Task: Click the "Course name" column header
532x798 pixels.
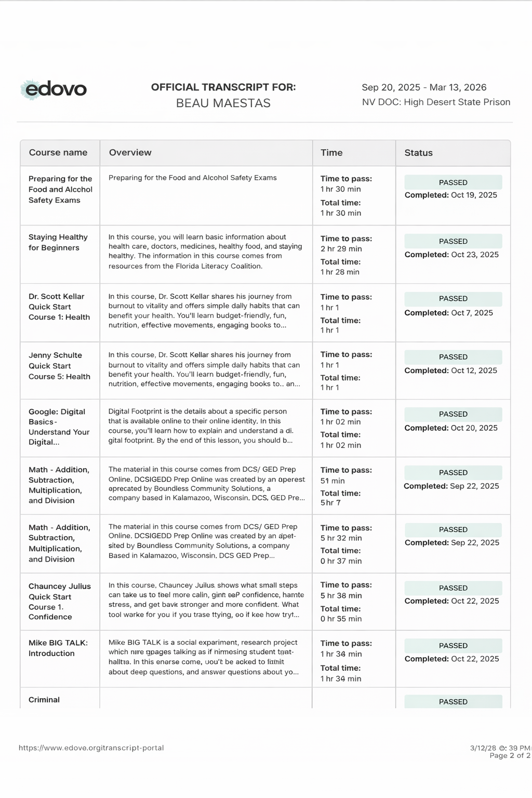Action: [x=58, y=153]
